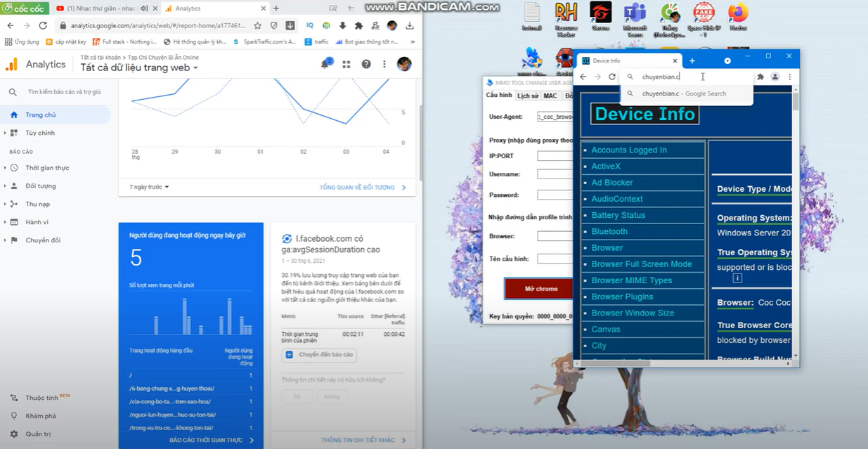Mute the YouTube tab audio icon

tap(145, 8)
